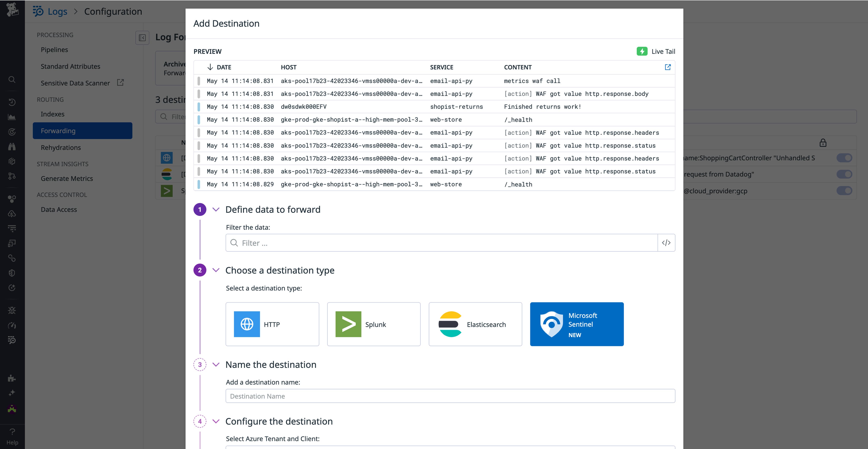This screenshot has height=449, width=868.
Task: Click the Filter the data input
Action: (441, 243)
